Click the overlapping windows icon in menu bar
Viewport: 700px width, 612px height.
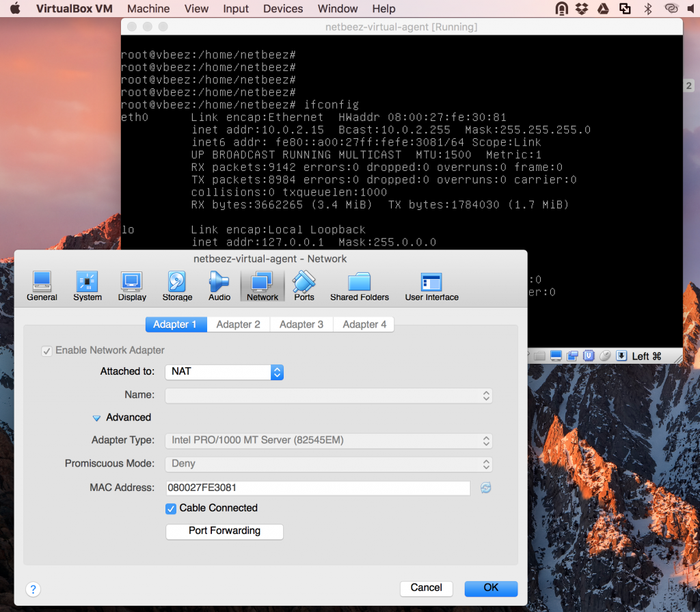(625, 8)
